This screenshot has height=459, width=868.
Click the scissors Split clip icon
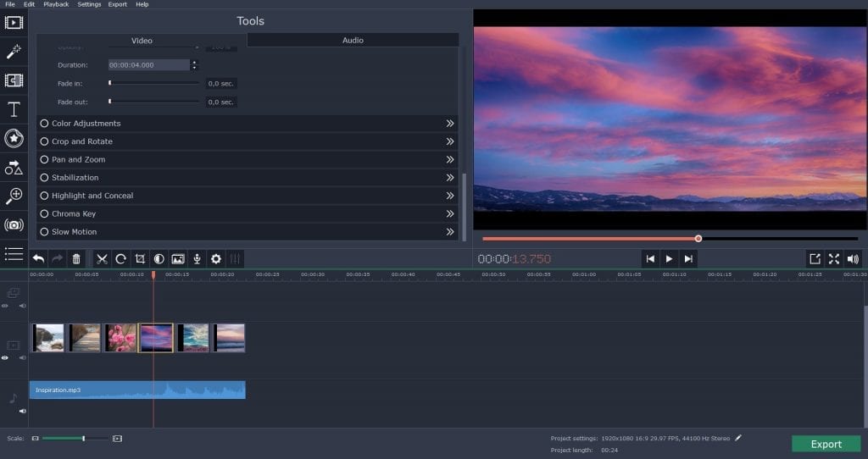(102, 259)
